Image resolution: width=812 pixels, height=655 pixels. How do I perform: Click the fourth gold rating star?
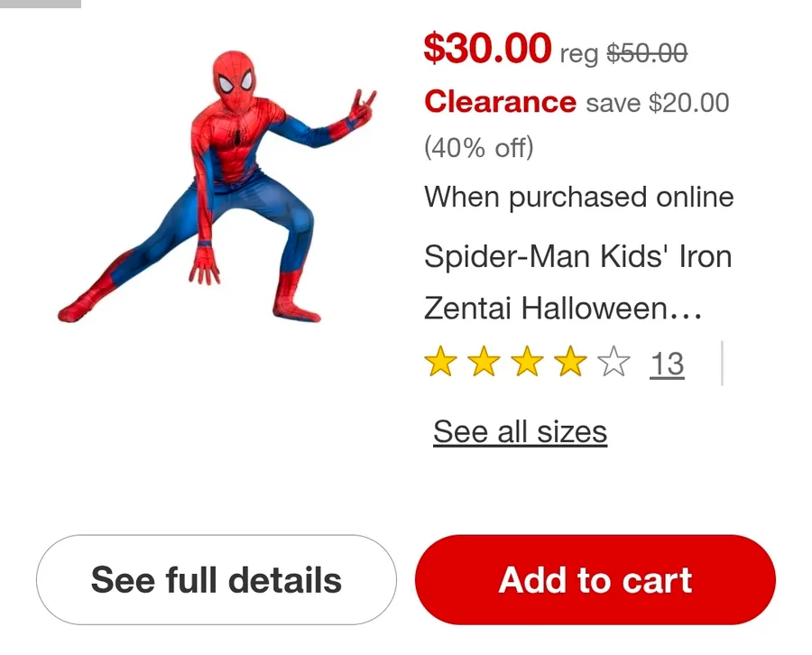pos(570,364)
